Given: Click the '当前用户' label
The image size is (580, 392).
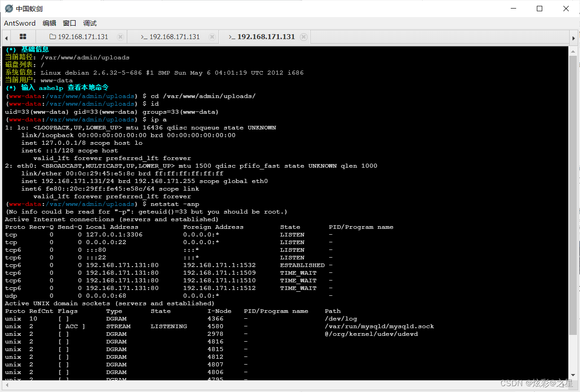Looking at the screenshot, I should [x=19, y=80].
